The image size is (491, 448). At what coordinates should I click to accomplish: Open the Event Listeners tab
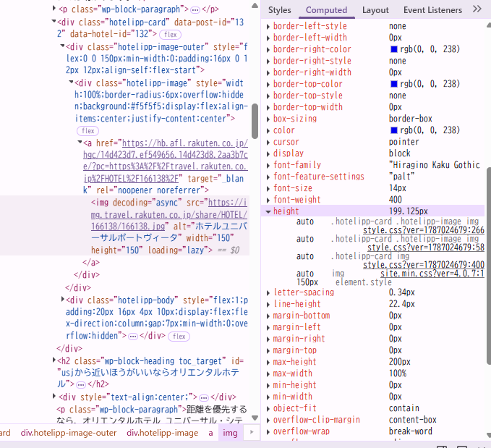click(432, 10)
